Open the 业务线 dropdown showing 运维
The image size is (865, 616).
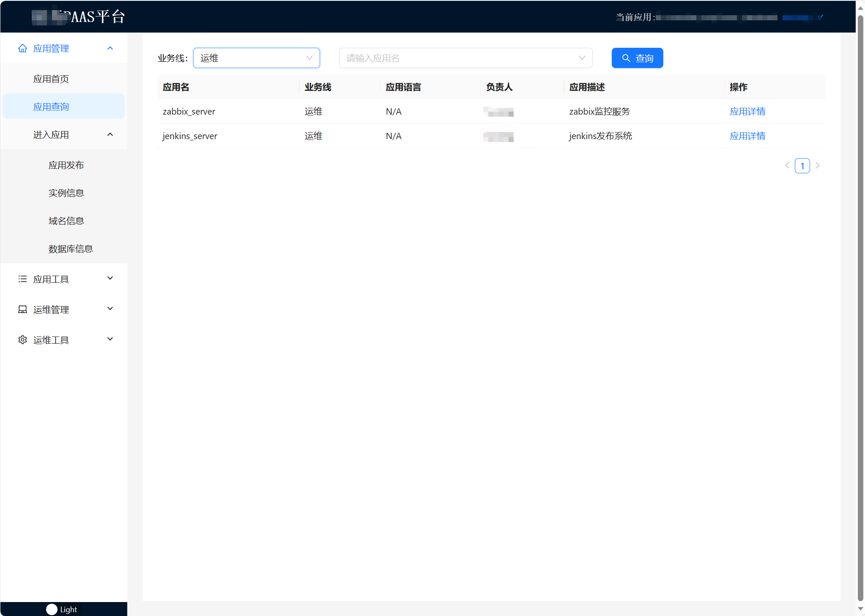(x=257, y=58)
